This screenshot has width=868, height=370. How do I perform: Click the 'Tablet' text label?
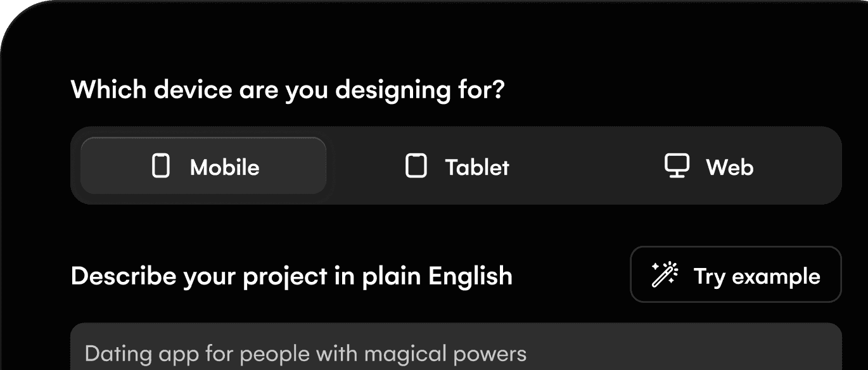point(477,167)
